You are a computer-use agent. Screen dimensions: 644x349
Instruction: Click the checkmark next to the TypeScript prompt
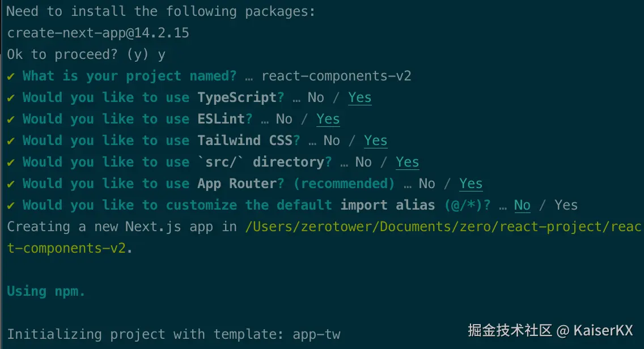tap(11, 98)
